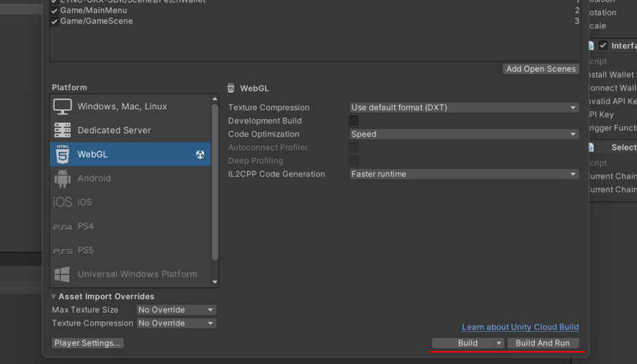This screenshot has width=637, height=364.
Task: Enable the Development Build checkbox
Action: click(353, 121)
